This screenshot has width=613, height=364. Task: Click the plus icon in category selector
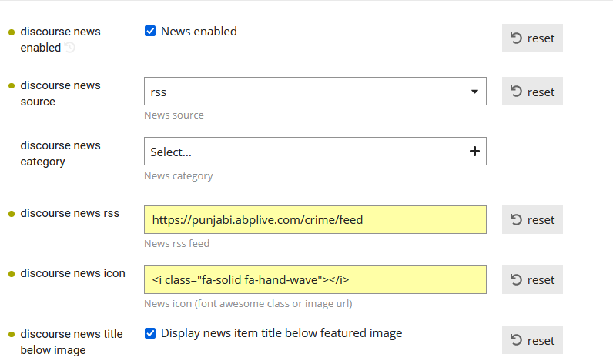pyautogui.click(x=474, y=151)
